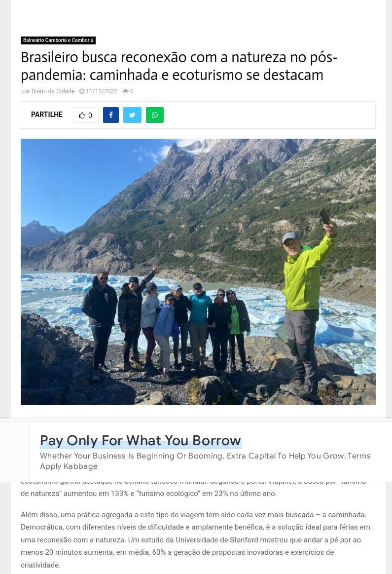Click the 11/11/2022 publication date
Screen dimensions: 392x574
(102, 91)
